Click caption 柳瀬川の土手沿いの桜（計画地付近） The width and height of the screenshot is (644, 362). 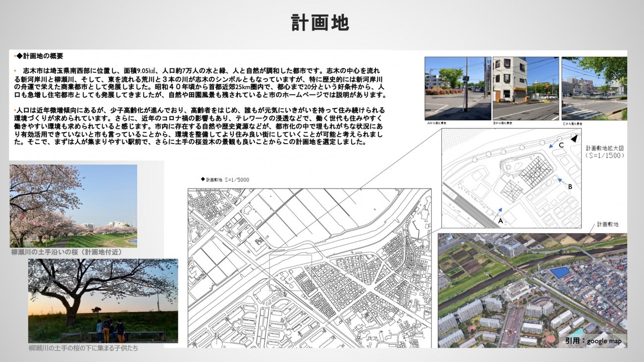click(x=66, y=252)
